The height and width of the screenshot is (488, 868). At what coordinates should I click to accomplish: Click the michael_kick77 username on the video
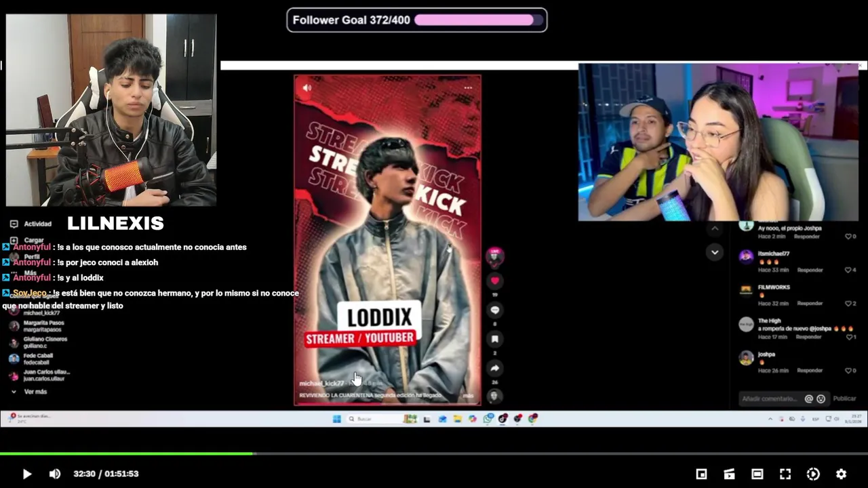(321, 384)
